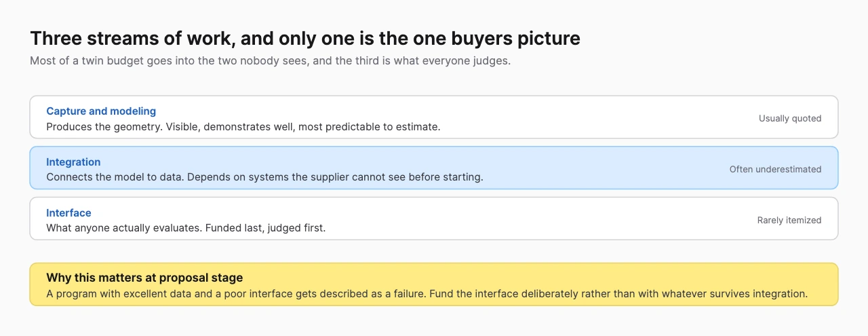This screenshot has height=336, width=868.
Task: Click the subtitle about twin budget
Action: 270,60
